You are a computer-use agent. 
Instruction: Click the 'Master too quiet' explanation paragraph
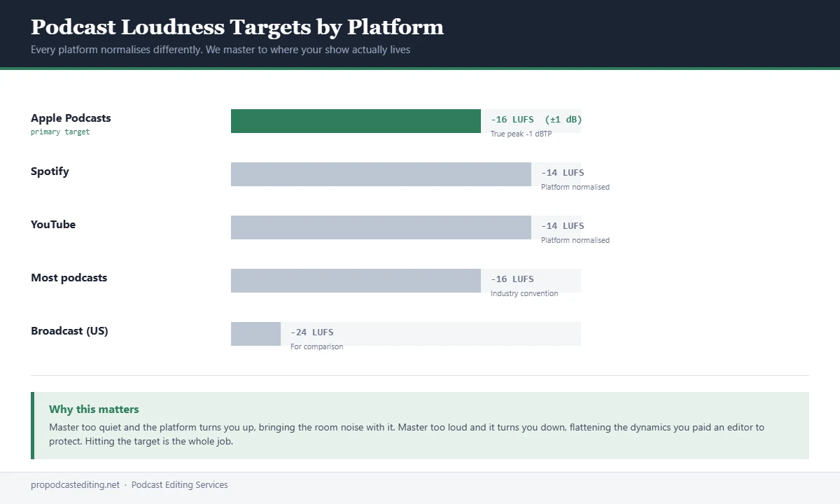(x=407, y=434)
